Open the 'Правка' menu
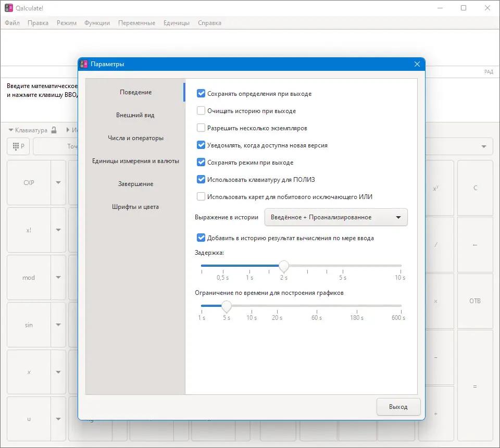500x448 pixels. tap(38, 23)
